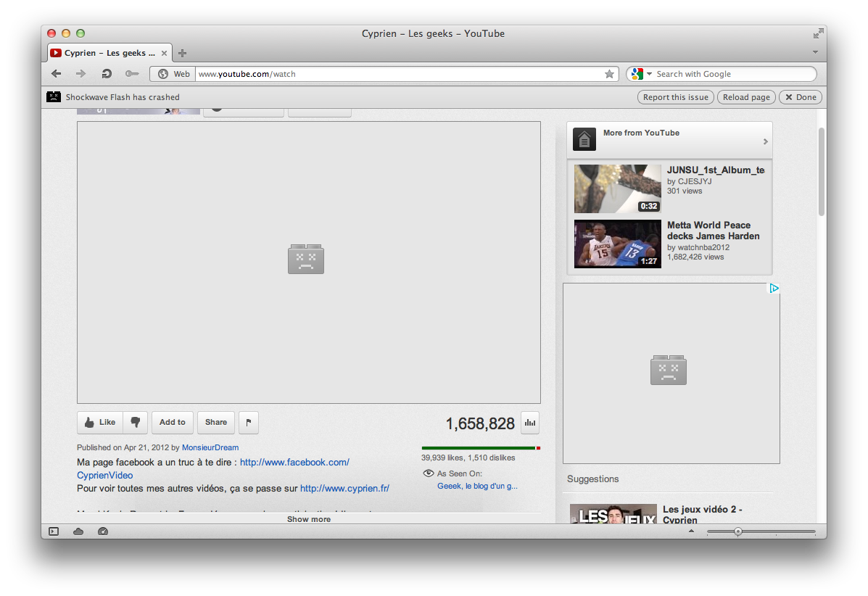Screen dimensions: 868x596
Task: Open the MonsieurDream channel link
Action: click(x=210, y=447)
